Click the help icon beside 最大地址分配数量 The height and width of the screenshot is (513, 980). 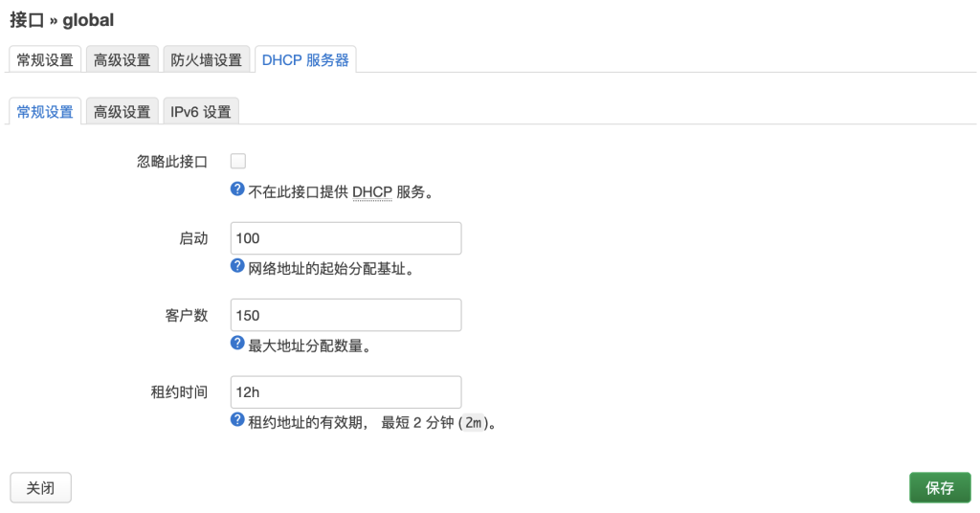tap(237, 343)
